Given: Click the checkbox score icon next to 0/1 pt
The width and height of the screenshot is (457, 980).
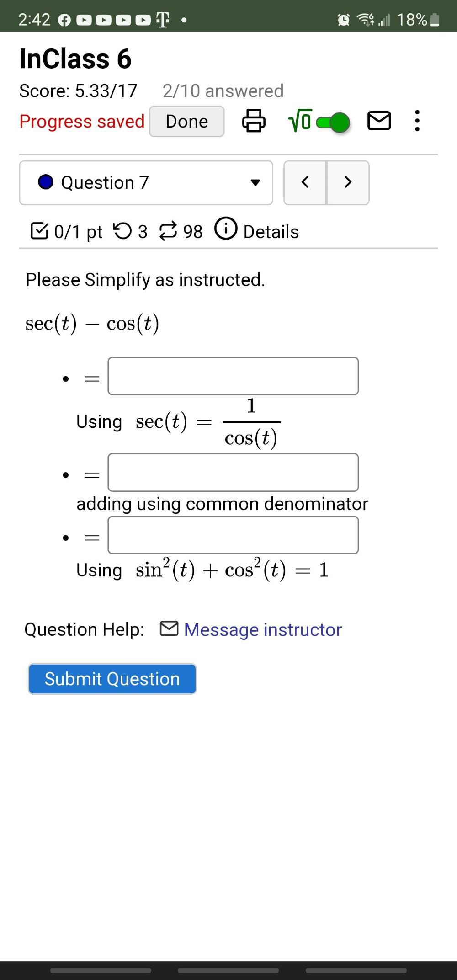Looking at the screenshot, I should (40, 231).
